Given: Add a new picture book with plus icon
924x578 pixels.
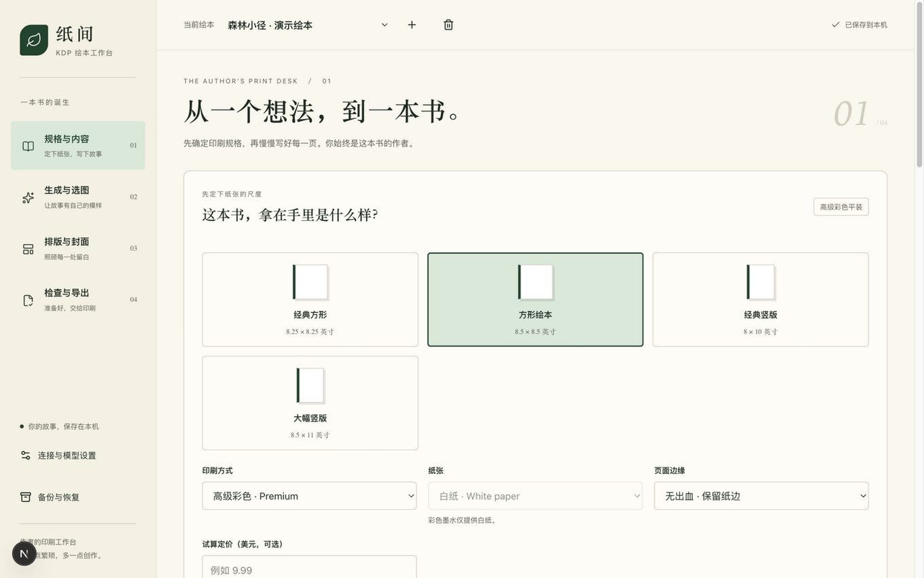Looking at the screenshot, I should [x=412, y=24].
